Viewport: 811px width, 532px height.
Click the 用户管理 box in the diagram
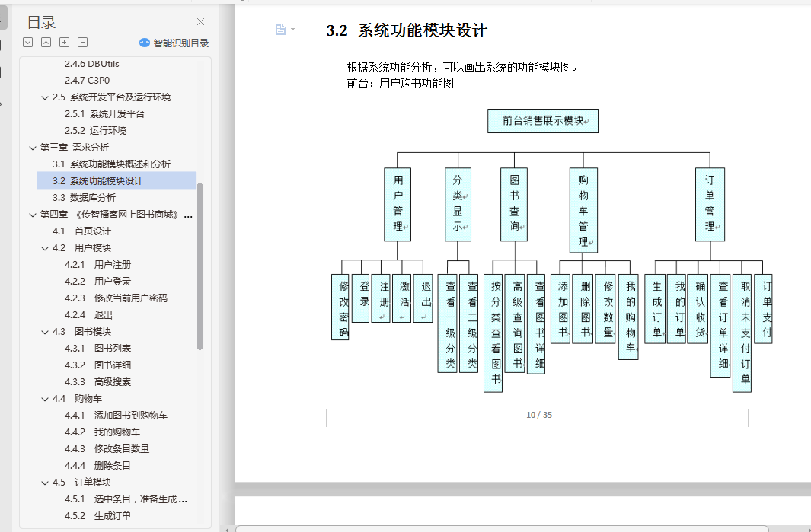coord(398,204)
